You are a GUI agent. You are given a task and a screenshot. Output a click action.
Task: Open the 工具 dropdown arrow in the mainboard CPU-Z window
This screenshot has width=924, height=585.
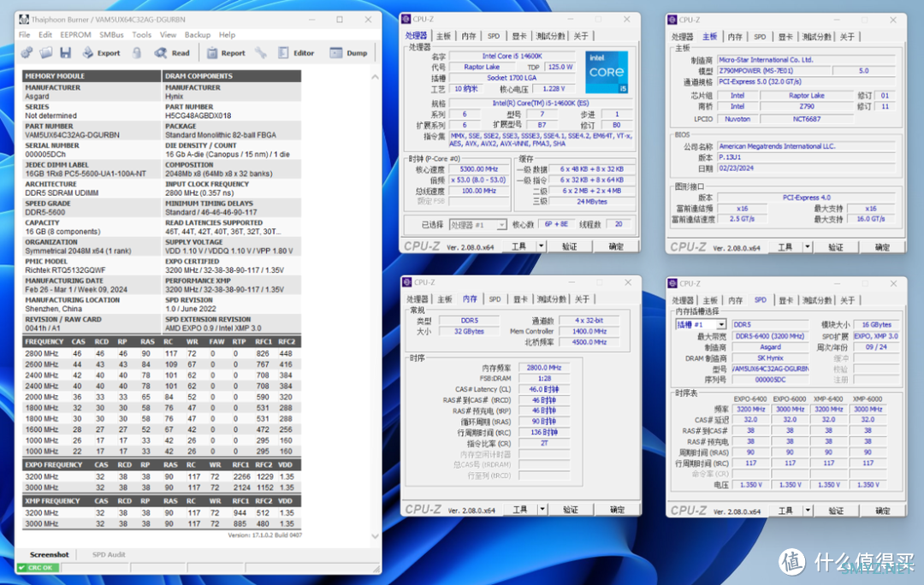[808, 247]
